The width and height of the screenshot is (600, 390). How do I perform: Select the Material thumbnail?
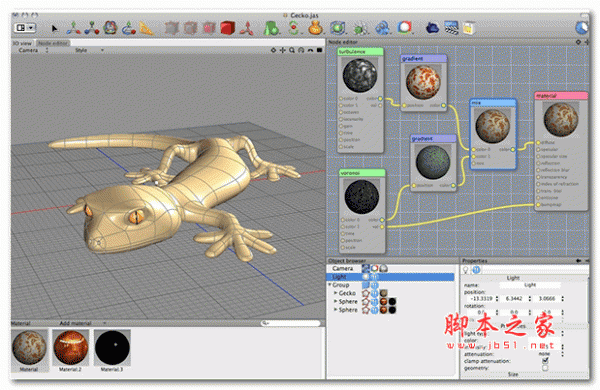pyautogui.click(x=29, y=348)
